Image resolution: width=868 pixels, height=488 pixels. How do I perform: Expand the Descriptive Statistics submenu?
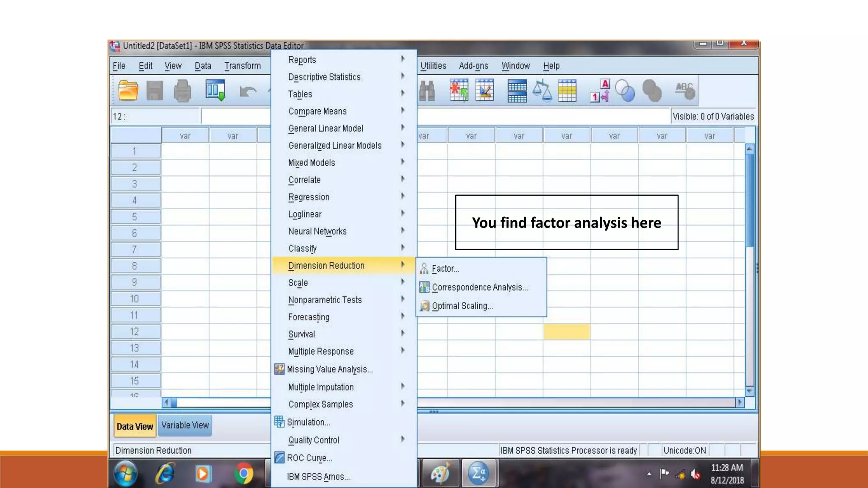[x=343, y=77]
